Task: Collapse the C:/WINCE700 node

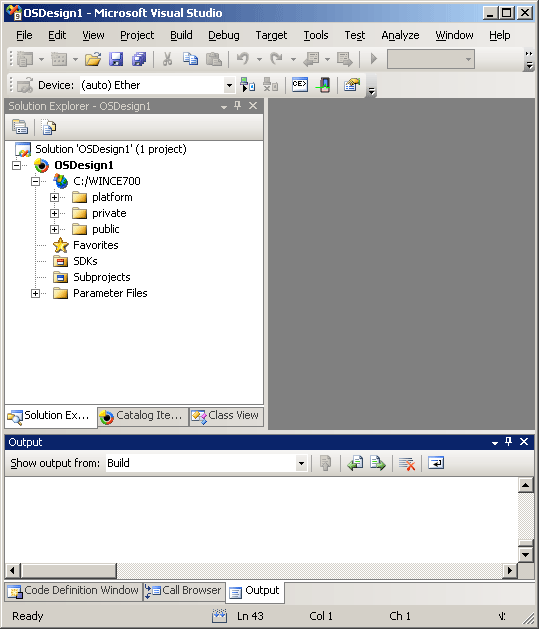Action: coord(36,181)
